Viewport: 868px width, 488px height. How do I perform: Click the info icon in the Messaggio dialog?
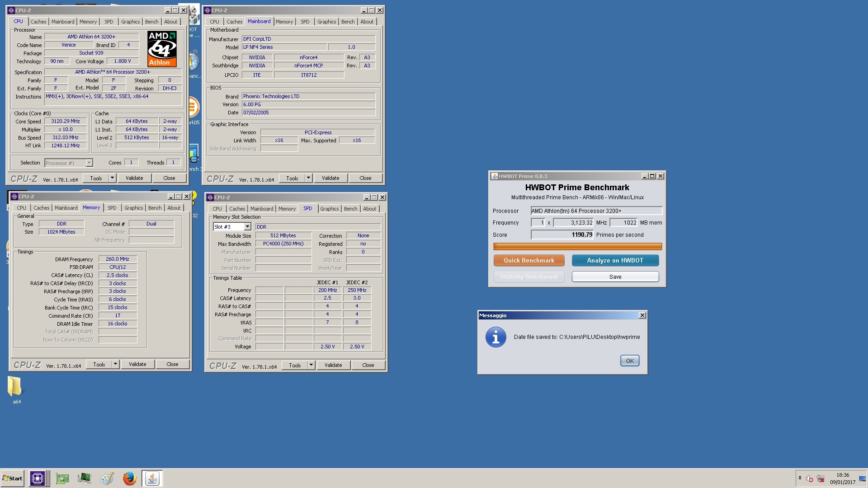[x=495, y=337]
